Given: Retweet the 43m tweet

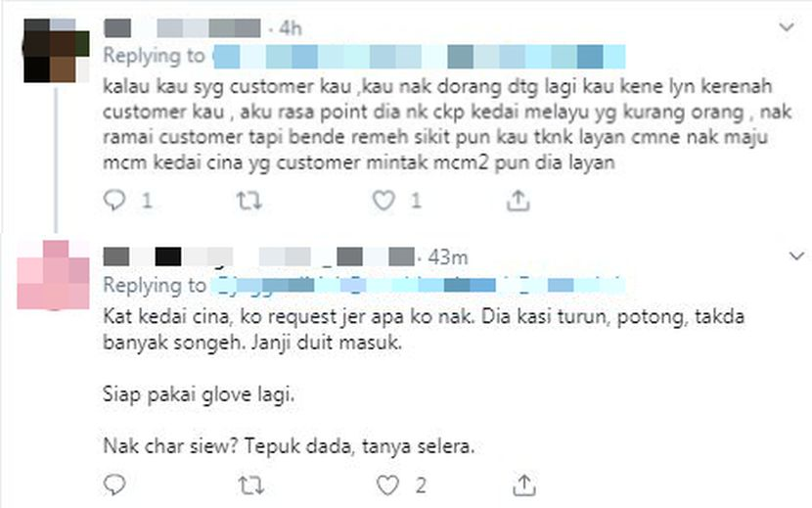Looking at the screenshot, I should (x=251, y=485).
